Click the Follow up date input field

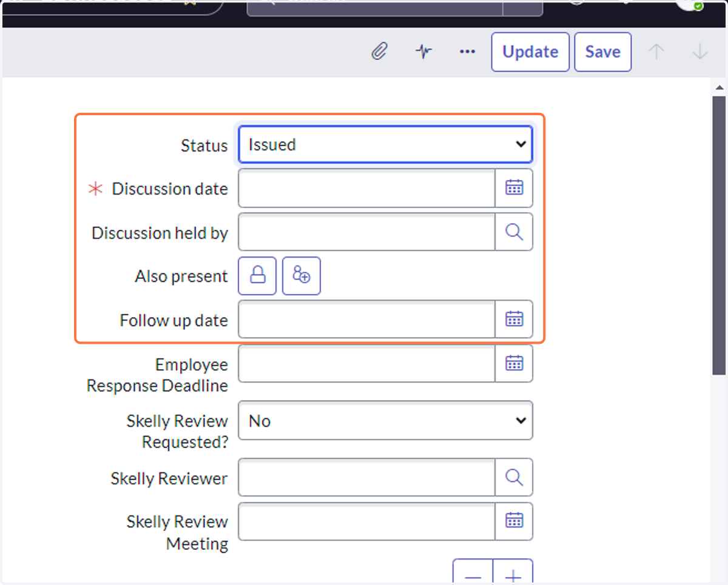[367, 319]
